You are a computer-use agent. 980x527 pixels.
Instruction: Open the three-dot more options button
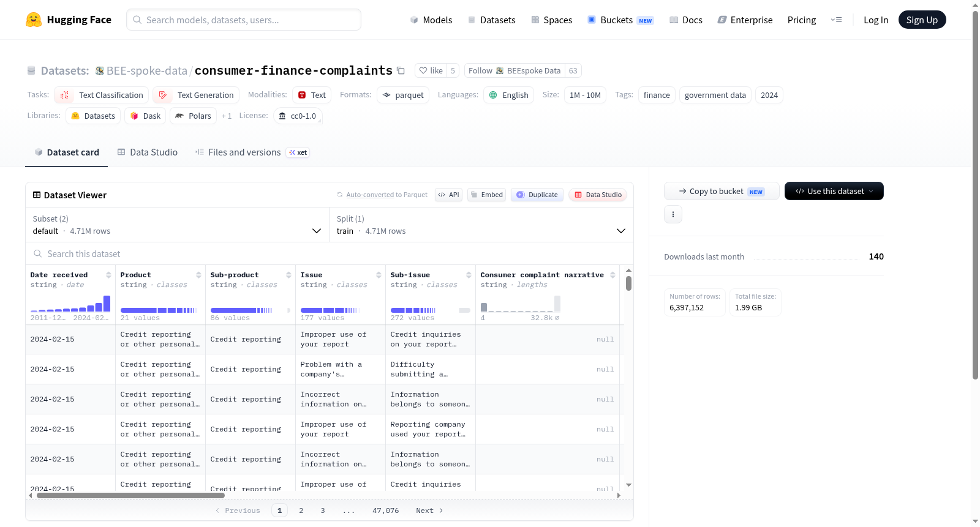(673, 214)
